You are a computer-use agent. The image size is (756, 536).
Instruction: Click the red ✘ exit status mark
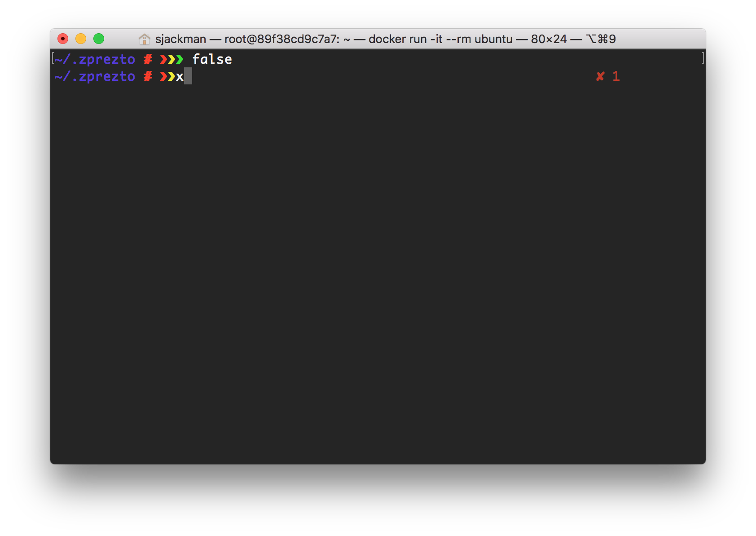click(600, 76)
